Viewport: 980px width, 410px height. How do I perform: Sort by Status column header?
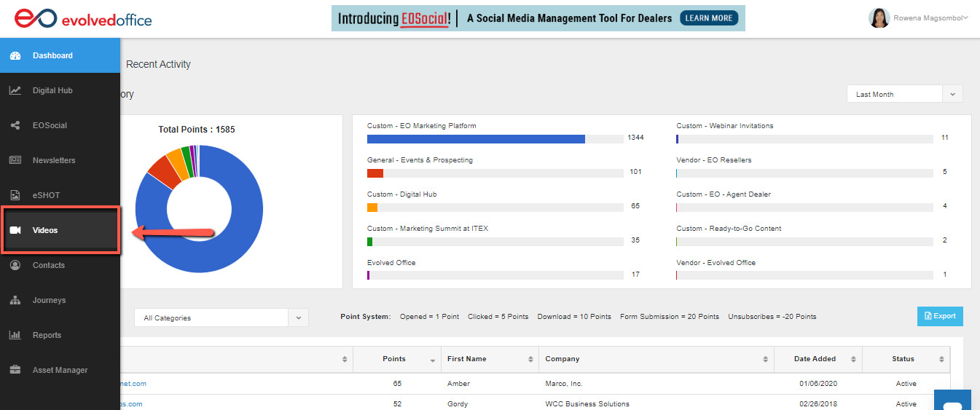pyautogui.click(x=906, y=359)
